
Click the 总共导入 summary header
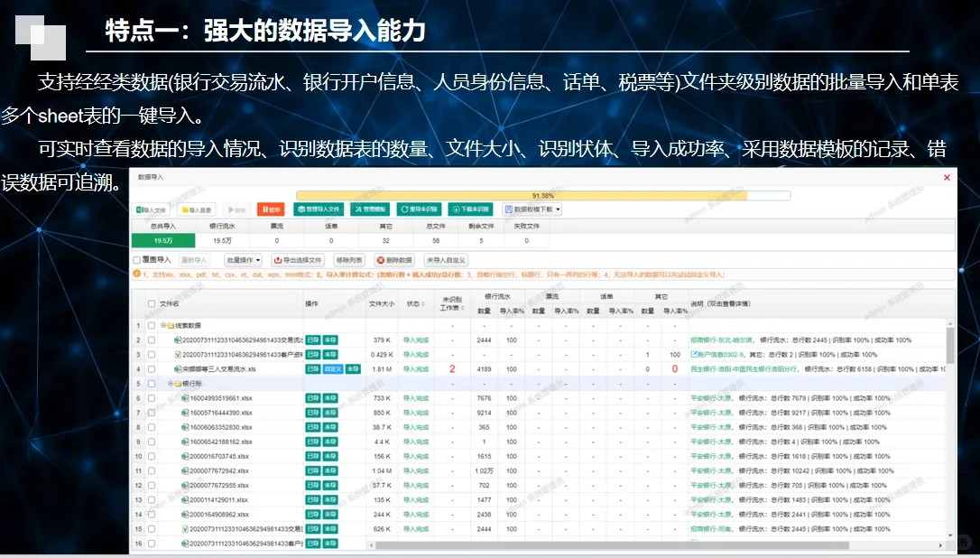click(x=163, y=226)
